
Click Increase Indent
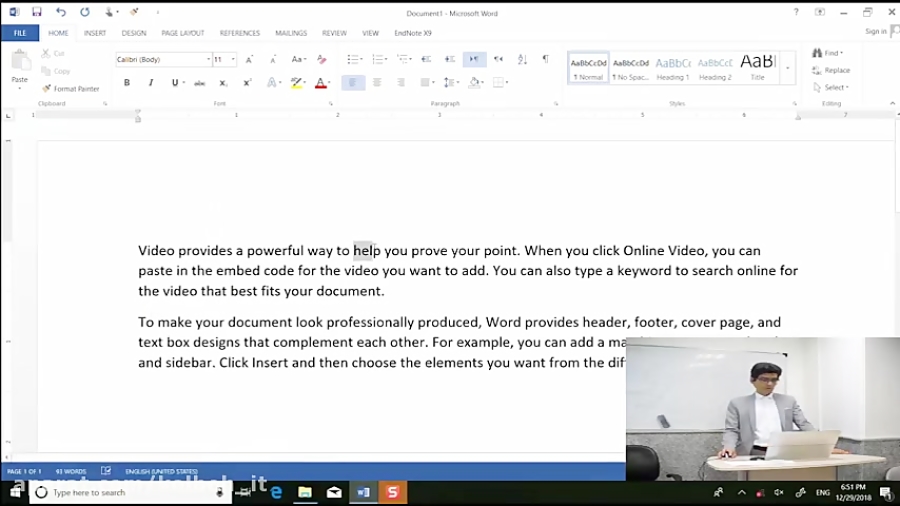pos(450,59)
